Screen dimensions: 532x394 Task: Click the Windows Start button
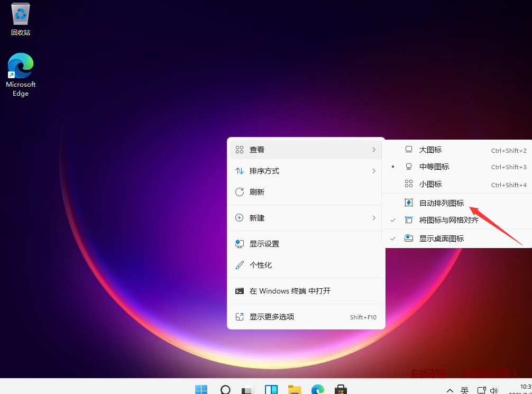click(201, 390)
